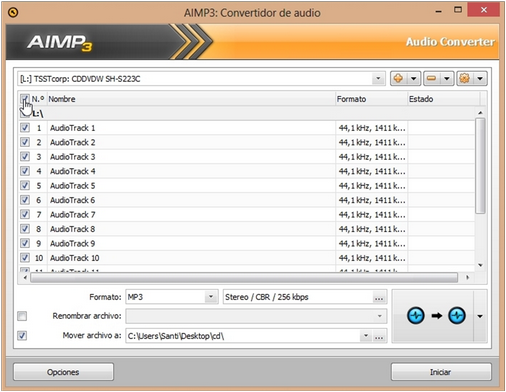Click the AIMP clock icon in title bar
This screenshot has height=392, width=506.
13,13
